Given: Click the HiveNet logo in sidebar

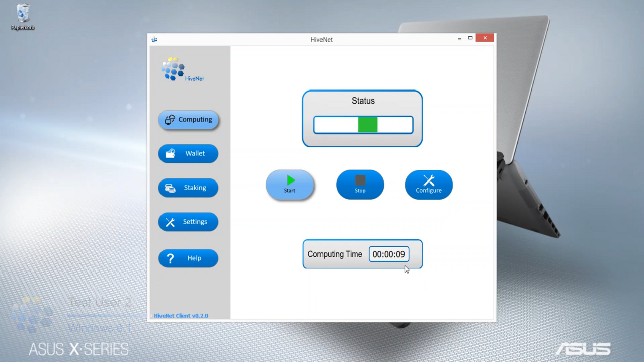Looking at the screenshot, I should click(x=182, y=69).
